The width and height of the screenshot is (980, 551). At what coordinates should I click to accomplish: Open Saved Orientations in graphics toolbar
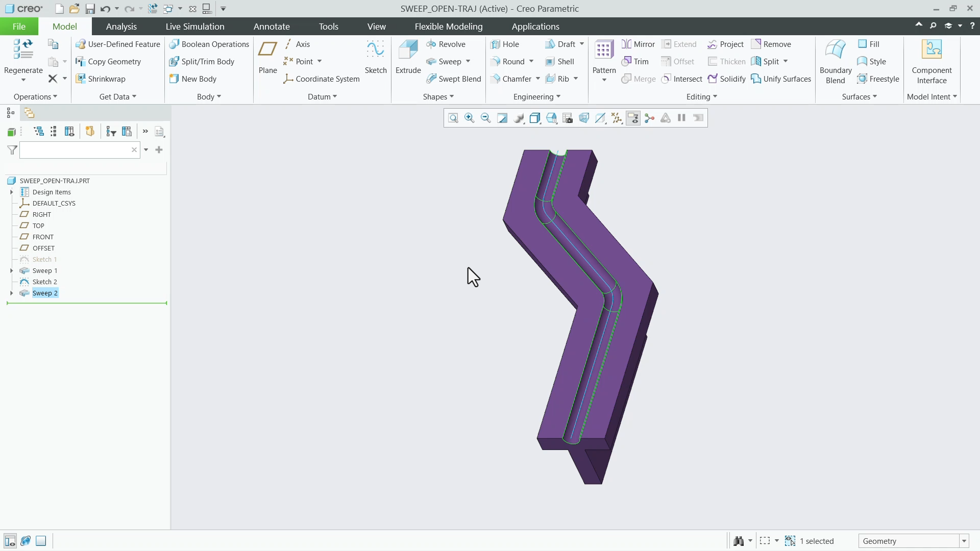coord(551,118)
